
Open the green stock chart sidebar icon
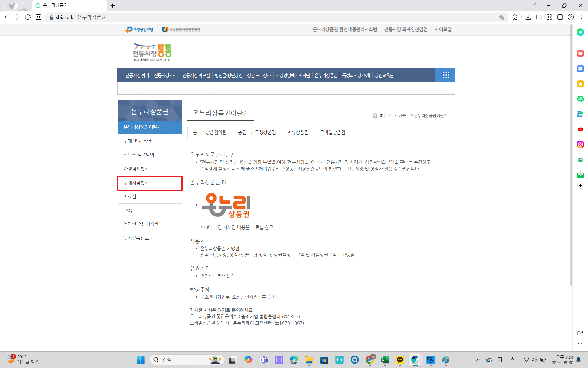(580, 160)
